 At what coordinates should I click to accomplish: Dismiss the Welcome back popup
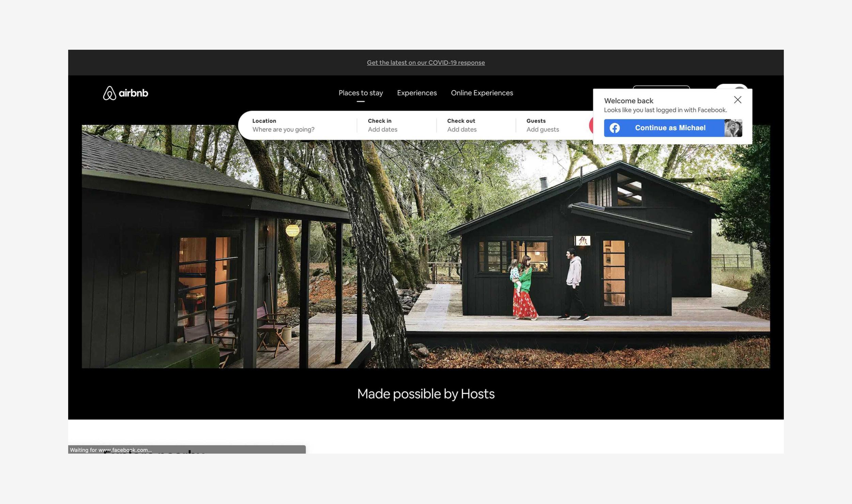(738, 100)
